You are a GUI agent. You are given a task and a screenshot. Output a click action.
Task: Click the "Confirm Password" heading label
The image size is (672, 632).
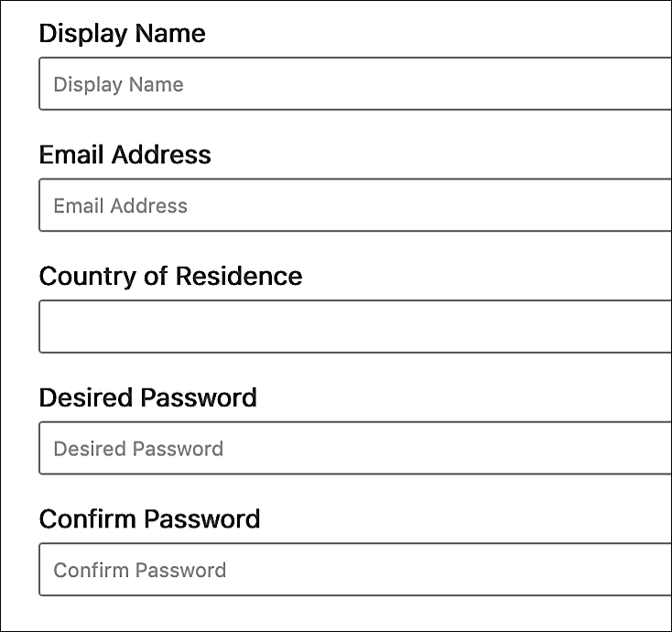click(149, 519)
